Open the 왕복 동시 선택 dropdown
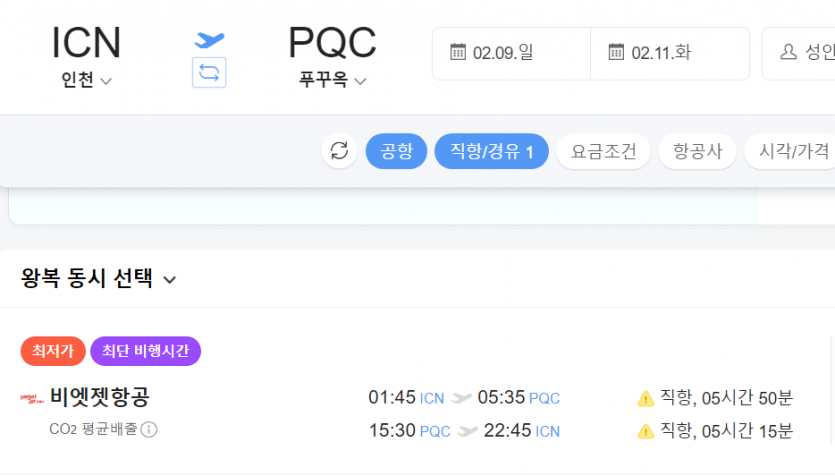Image resolution: width=835 pixels, height=476 pixels. pyautogui.click(x=99, y=278)
